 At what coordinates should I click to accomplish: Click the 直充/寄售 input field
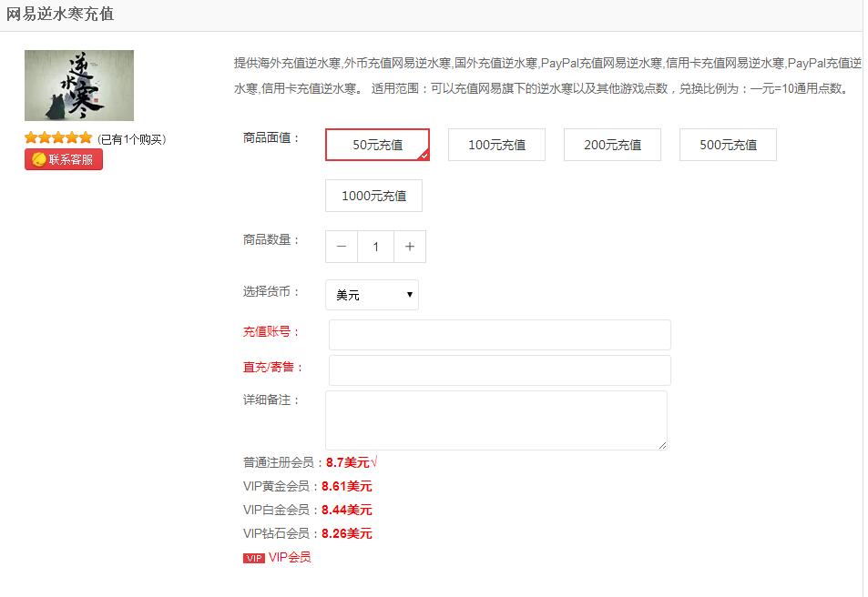point(500,370)
